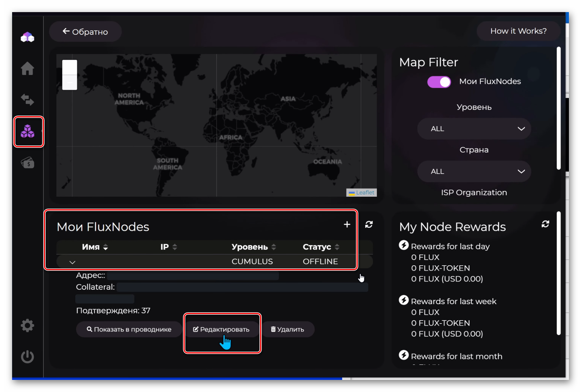The image size is (581, 392).
Task: Open the Страна ALL dropdown
Action: point(474,171)
